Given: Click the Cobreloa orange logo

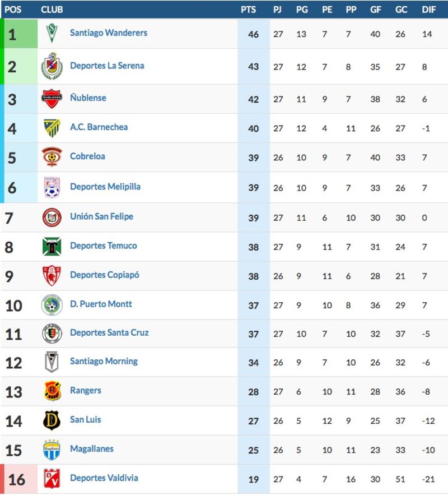Looking at the screenshot, I should 52,156.
